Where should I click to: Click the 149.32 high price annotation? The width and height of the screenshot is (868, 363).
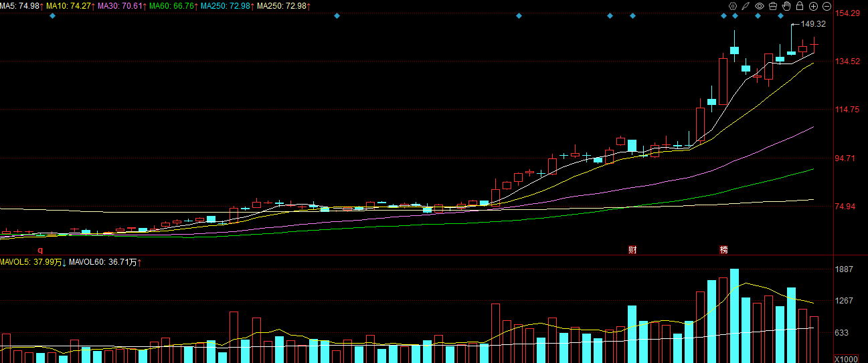[813, 24]
